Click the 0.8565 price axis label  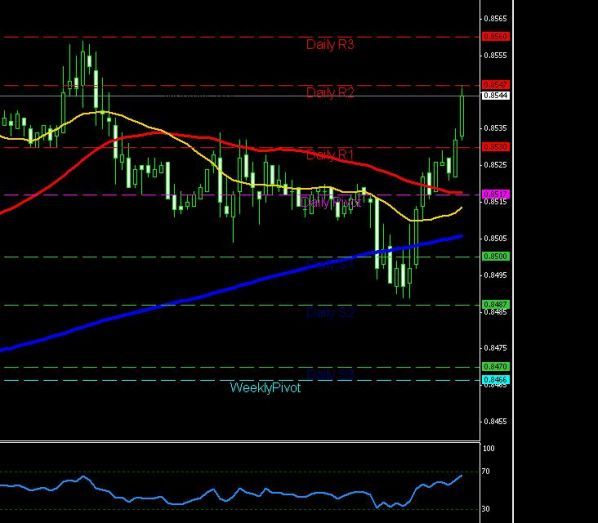click(495, 18)
